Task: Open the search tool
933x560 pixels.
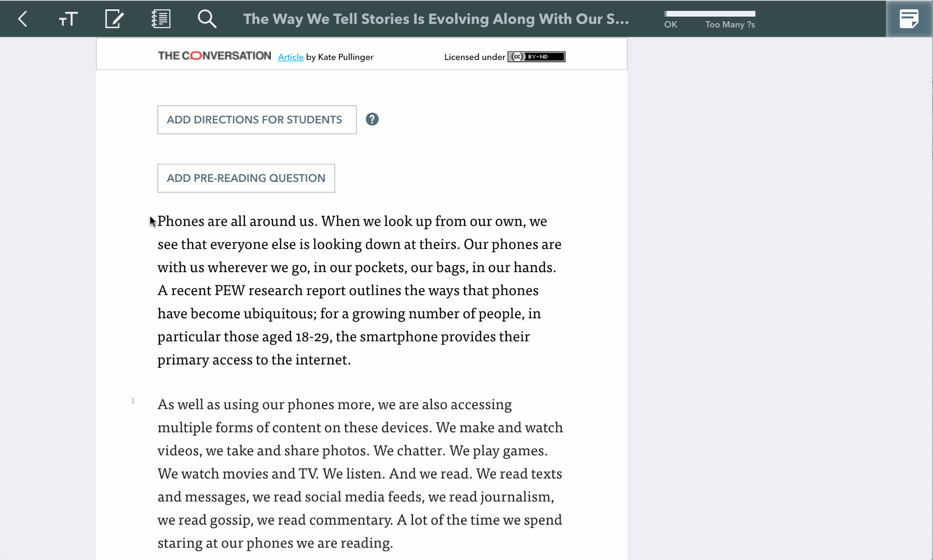Action: pos(207,19)
